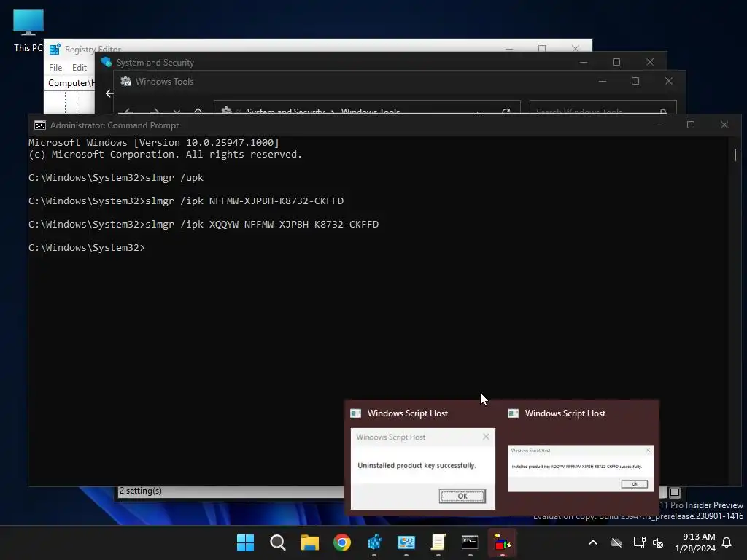747x560 pixels.
Task: Click the Microsoft Windows version line
Action: click(153, 142)
